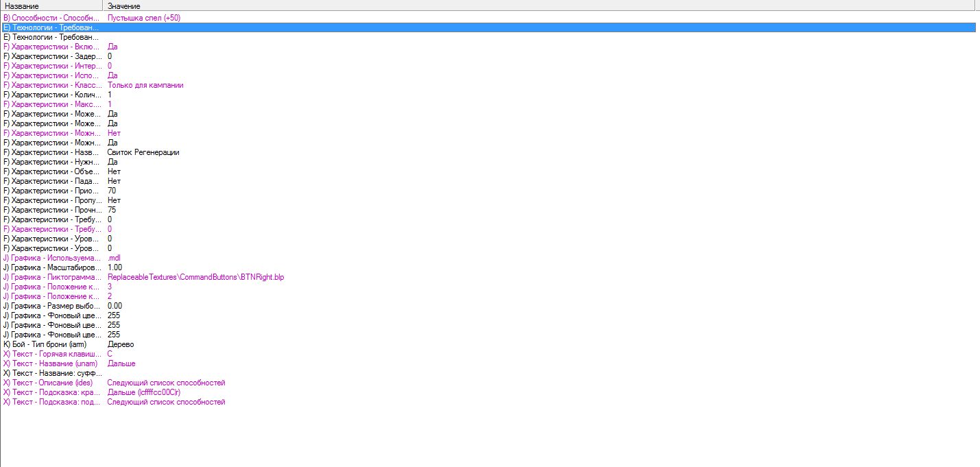
Task: Select the Бой - Тип брони (iarm) row
Action: [x=488, y=344]
